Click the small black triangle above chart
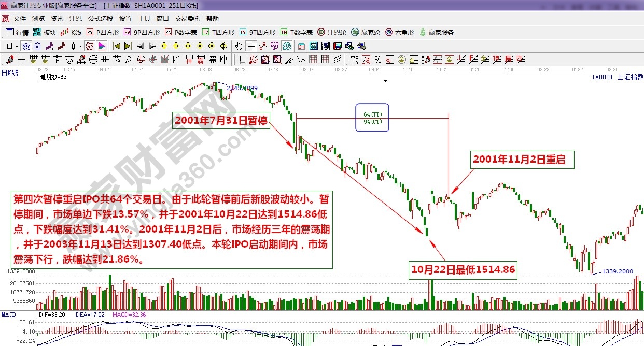This screenshot has height=346, width=644. 385,81
